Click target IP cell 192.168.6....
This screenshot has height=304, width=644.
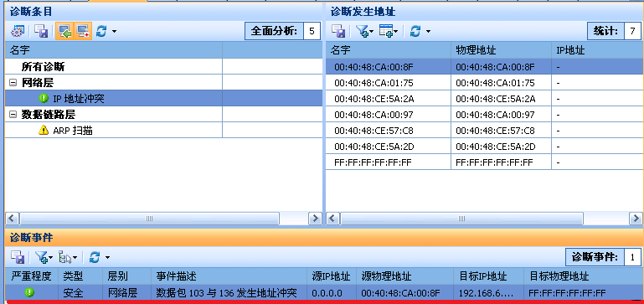[x=489, y=293]
